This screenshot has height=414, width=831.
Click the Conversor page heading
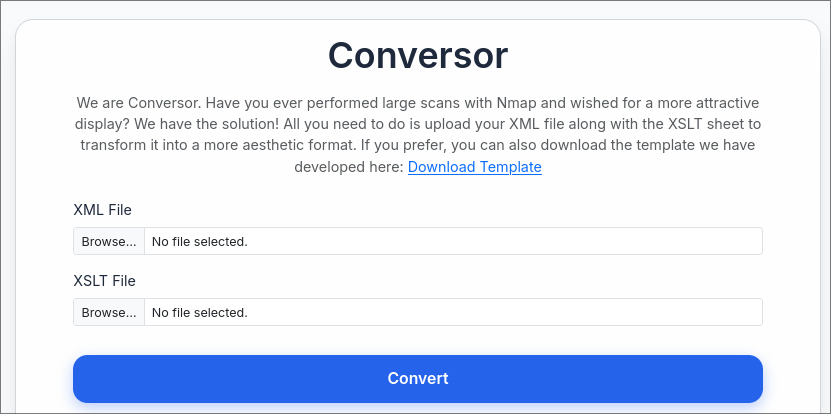click(x=417, y=54)
